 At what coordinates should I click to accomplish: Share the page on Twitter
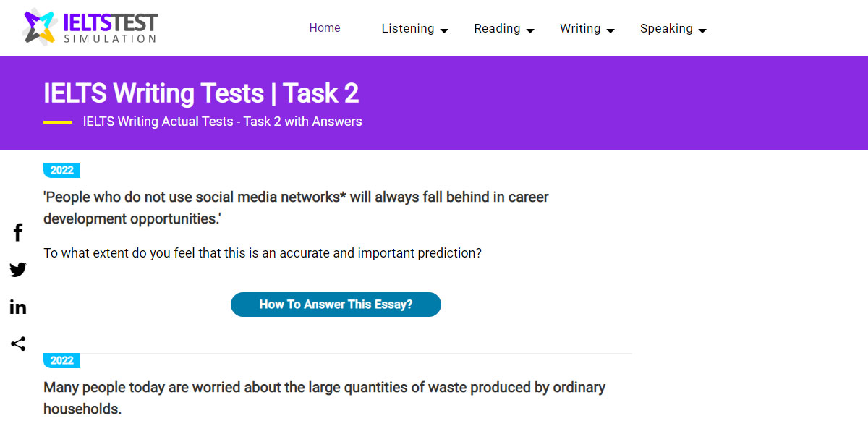(x=17, y=269)
